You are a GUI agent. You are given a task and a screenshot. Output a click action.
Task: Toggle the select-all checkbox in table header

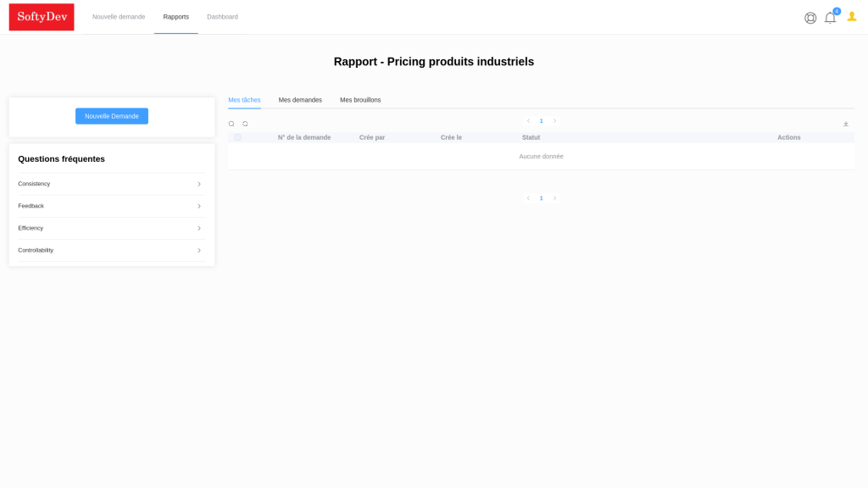point(237,137)
